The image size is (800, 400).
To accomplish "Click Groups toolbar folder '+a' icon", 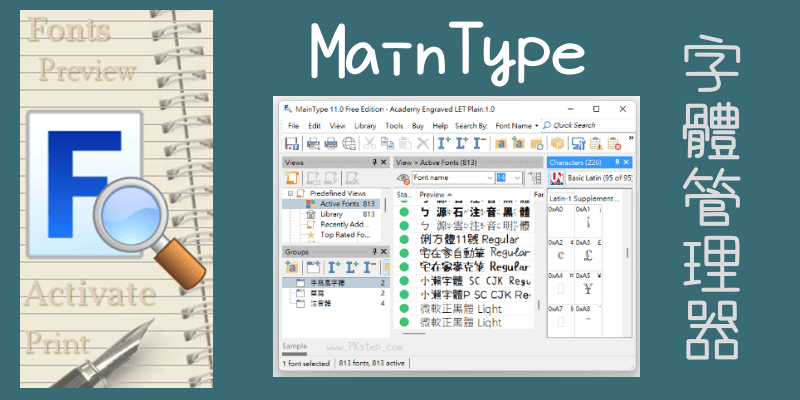I will [292, 266].
